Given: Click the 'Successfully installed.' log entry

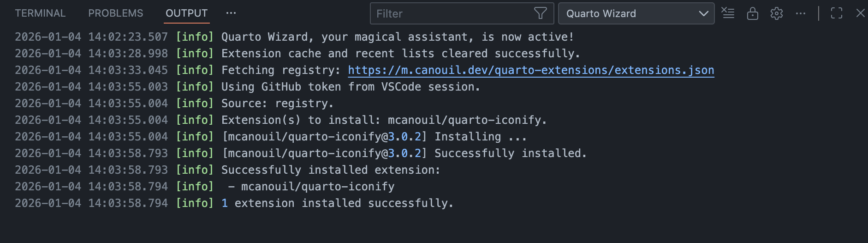Looking at the screenshot, I should tap(510, 153).
